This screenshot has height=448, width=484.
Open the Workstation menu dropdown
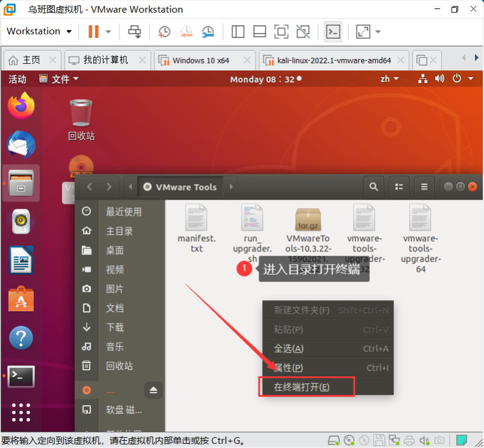click(x=39, y=31)
